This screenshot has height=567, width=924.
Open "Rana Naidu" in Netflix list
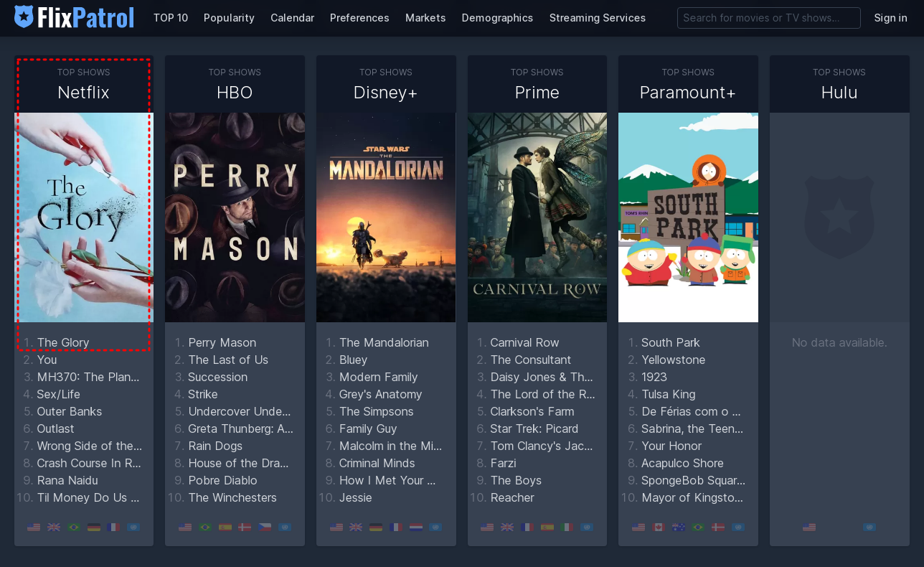pos(67,480)
